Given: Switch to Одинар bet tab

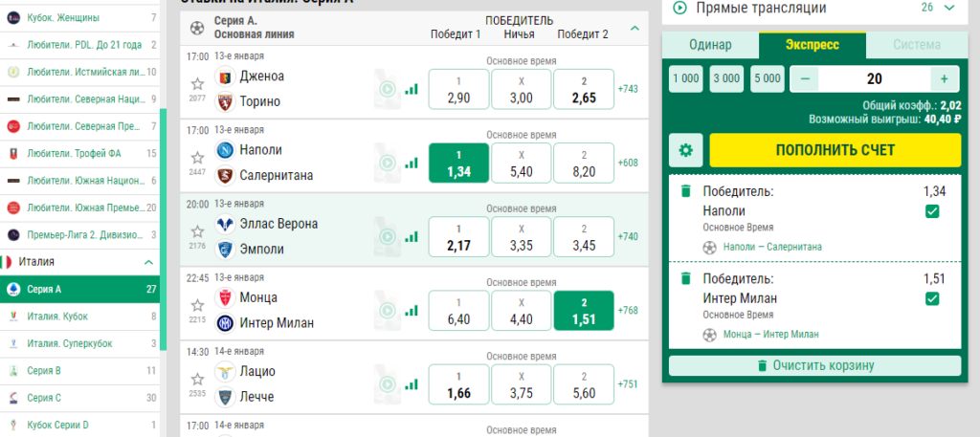Looking at the screenshot, I should 711,45.
